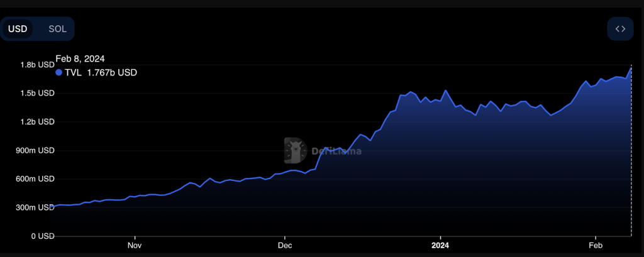Click the DefiLlama watermark text

[336, 151]
